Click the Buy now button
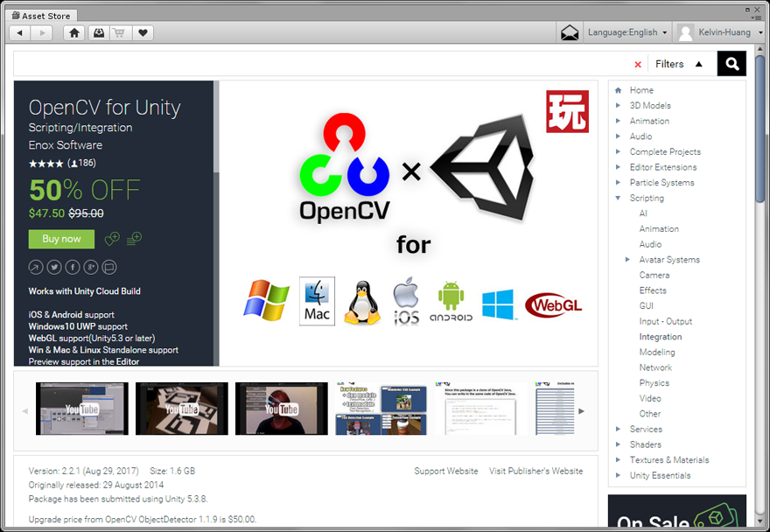 pos(61,239)
